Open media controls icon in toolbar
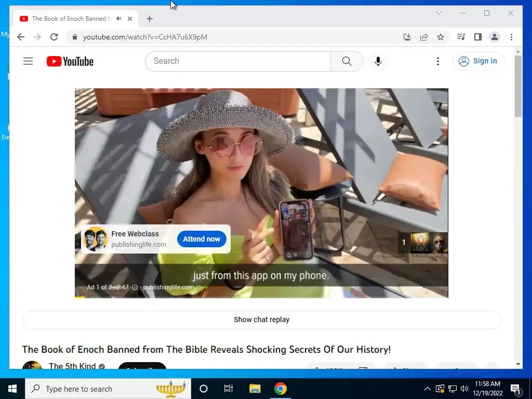The height and width of the screenshot is (399, 532). 461,37
